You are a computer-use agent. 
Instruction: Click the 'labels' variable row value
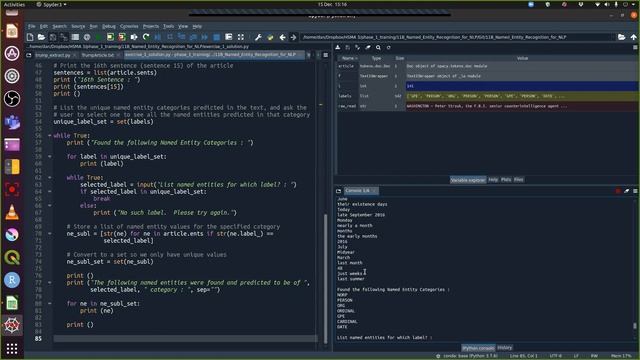pyautogui.click(x=522, y=96)
